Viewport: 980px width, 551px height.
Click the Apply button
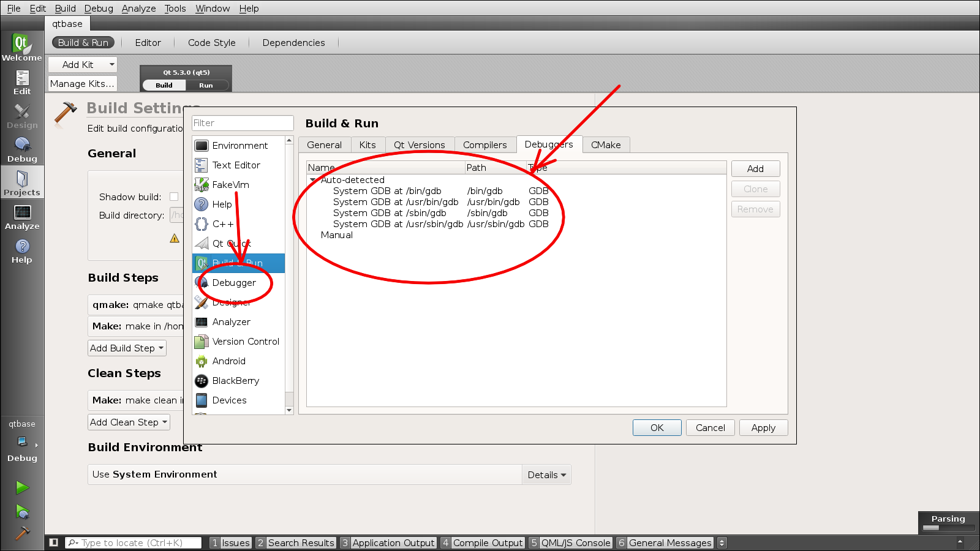763,428
